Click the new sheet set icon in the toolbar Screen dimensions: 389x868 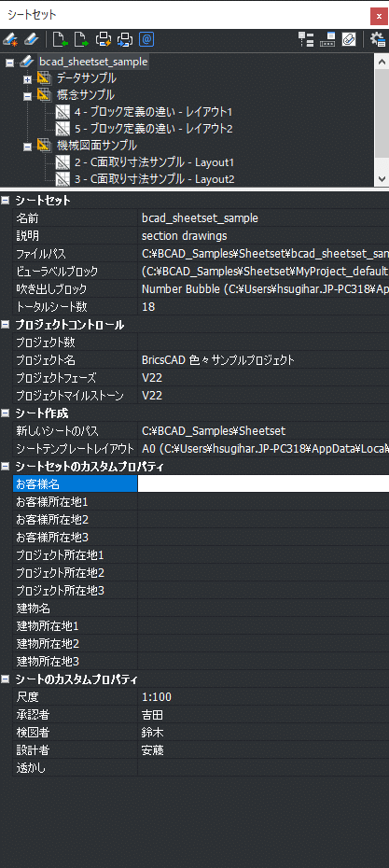10,39
